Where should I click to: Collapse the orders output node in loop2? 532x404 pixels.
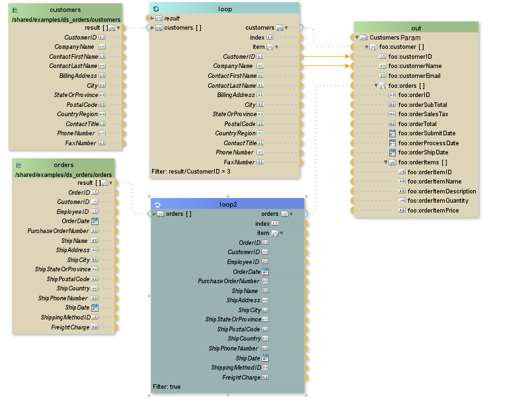click(x=291, y=214)
